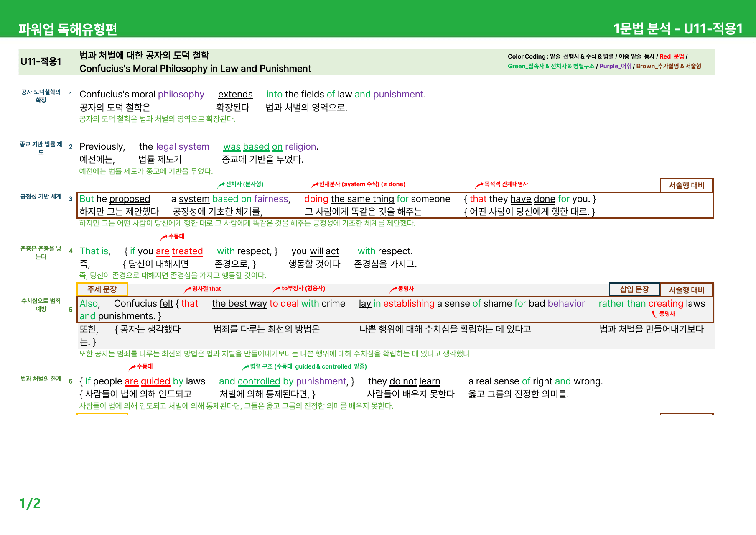
Task: Click the Korean title '법과 처벌에 대한 공자의 도덕 철학'
Action: [144, 55]
